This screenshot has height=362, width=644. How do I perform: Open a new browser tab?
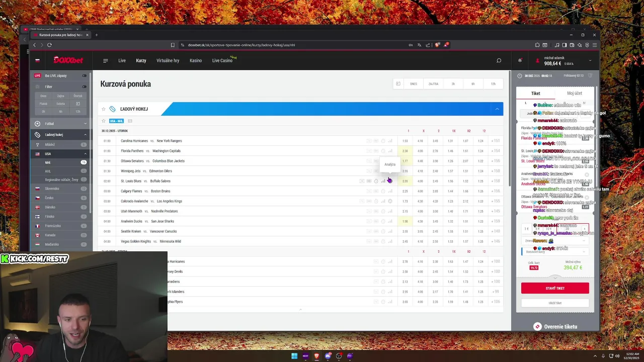pos(96,35)
